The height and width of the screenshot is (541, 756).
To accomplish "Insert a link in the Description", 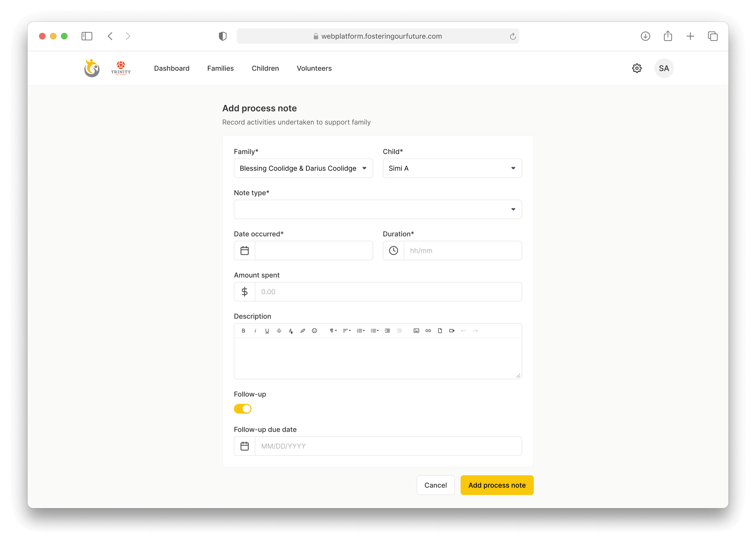I will click(428, 330).
